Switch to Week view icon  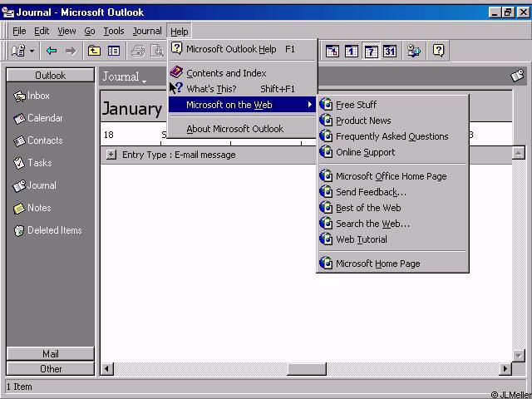371,52
